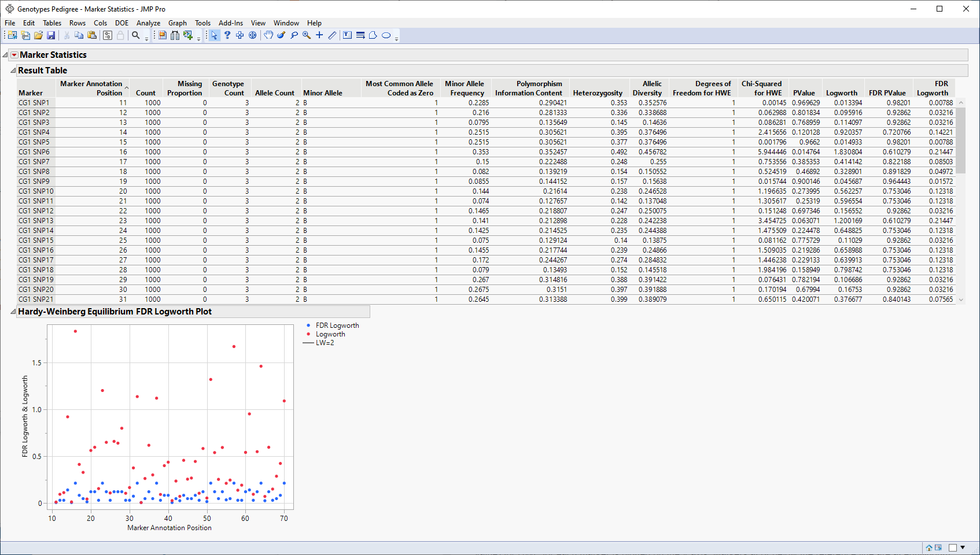Open the Analyze menu
The image size is (980, 555).
click(148, 23)
